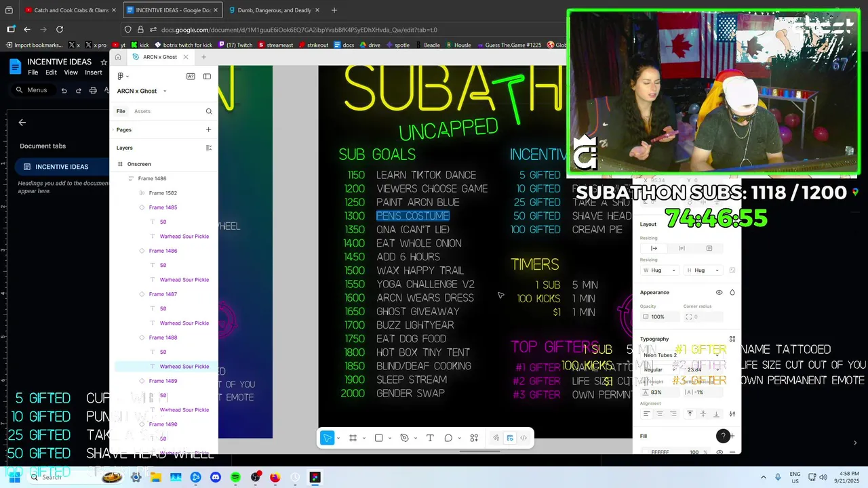
Task: Open Google Docs Edit menu
Action: tap(51, 73)
